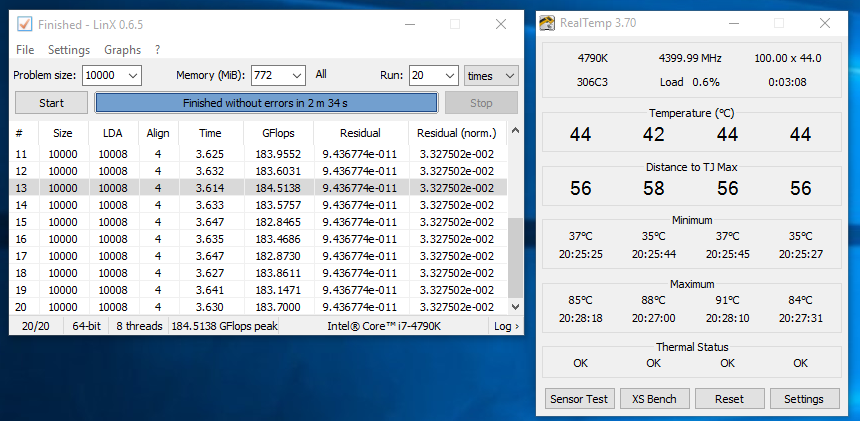Click the GFlops column header

pyautogui.click(x=278, y=133)
